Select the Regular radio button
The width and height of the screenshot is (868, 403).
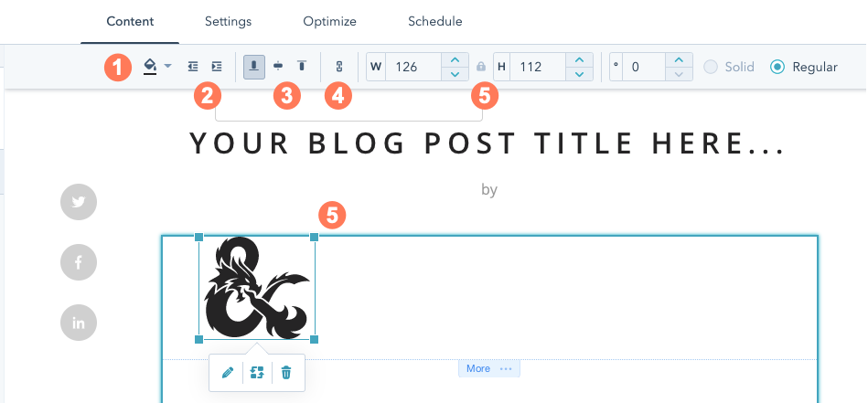point(777,67)
